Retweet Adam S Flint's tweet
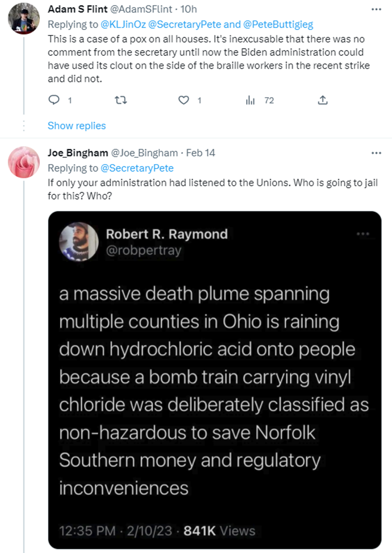392x553 pixels. [121, 100]
